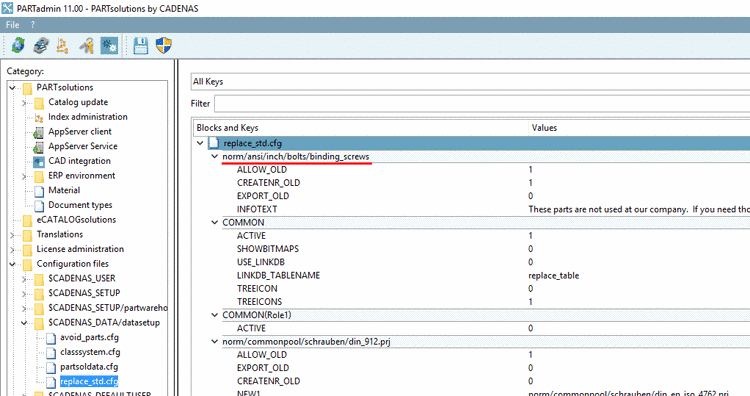The width and height of the screenshot is (750, 396).
Task: Click the AppServer client icon
Action: click(x=39, y=132)
